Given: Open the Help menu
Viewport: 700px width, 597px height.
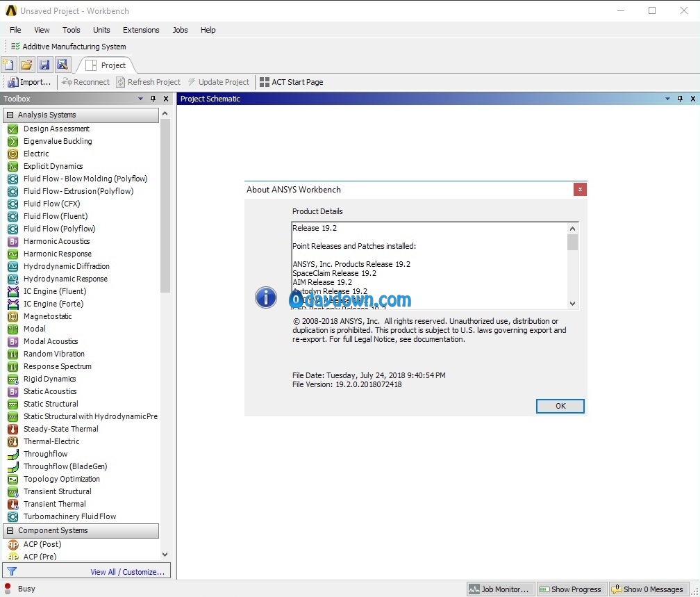Looking at the screenshot, I should pyautogui.click(x=208, y=30).
